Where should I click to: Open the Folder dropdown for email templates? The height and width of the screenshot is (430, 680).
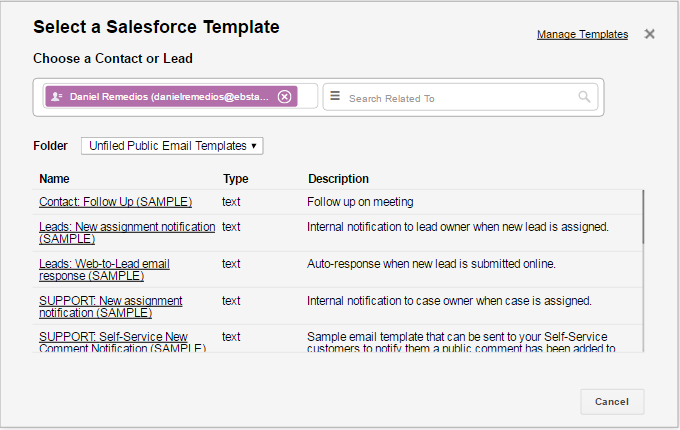172,146
